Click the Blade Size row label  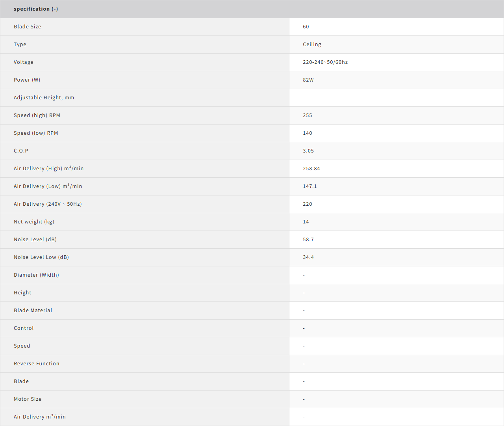27,27
